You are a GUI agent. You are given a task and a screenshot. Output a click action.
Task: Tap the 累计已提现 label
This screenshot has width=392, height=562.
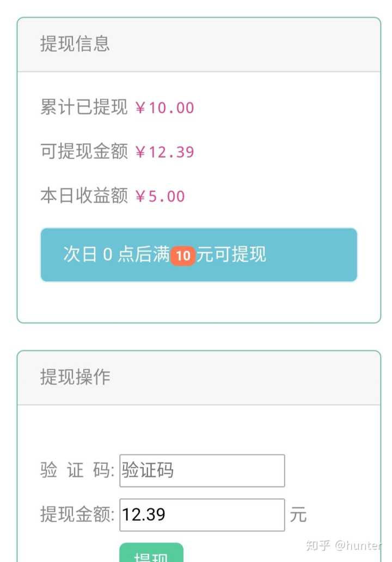[x=84, y=108]
